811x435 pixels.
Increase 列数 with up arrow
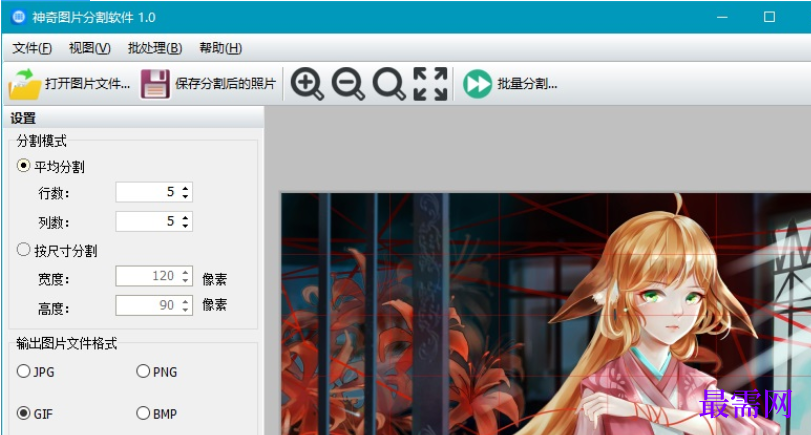pos(185,218)
